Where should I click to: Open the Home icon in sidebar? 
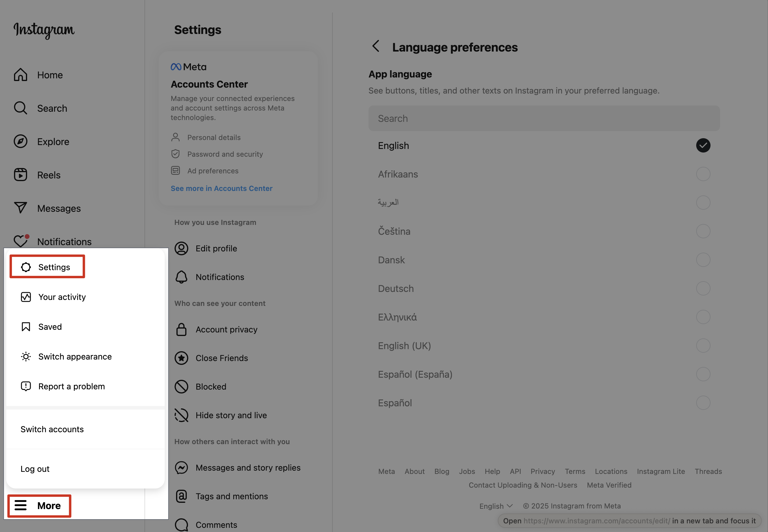[x=20, y=75]
